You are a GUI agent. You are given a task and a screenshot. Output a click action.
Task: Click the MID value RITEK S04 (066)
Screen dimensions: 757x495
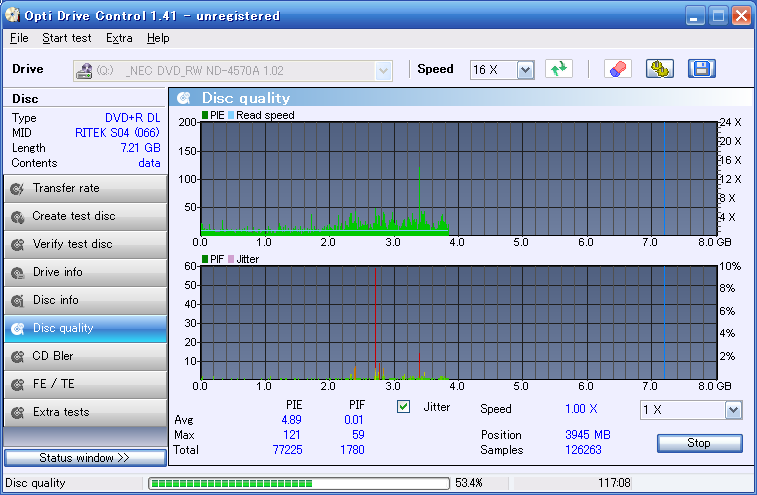click(117, 133)
